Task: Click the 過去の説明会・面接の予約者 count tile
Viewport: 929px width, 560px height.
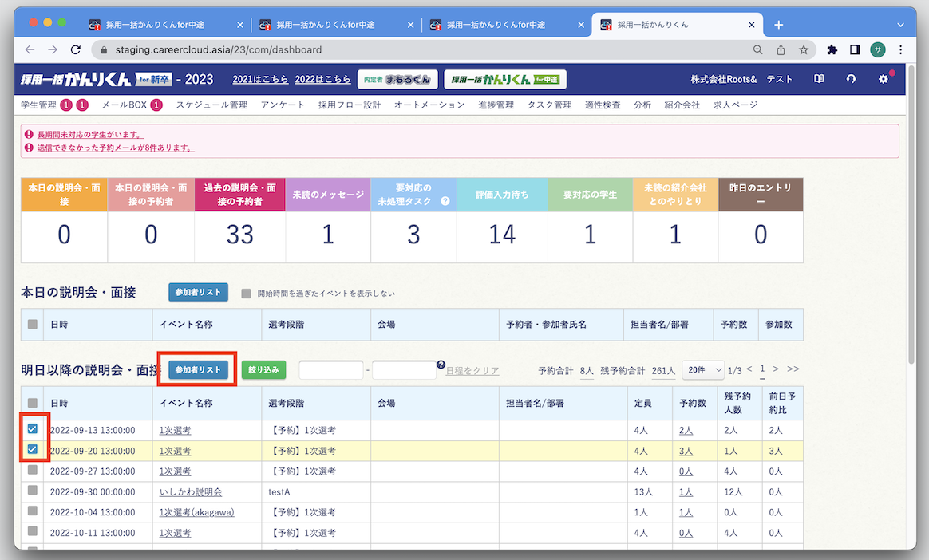Action: [x=239, y=234]
